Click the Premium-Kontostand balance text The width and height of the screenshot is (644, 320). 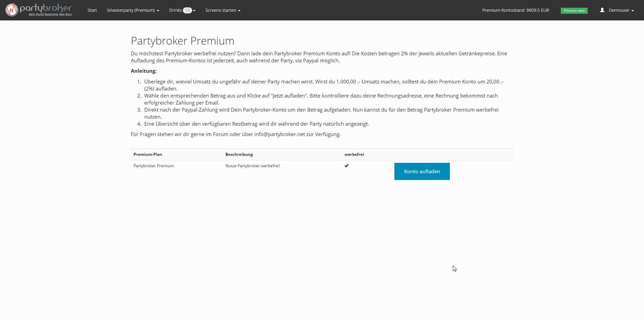pos(516,10)
